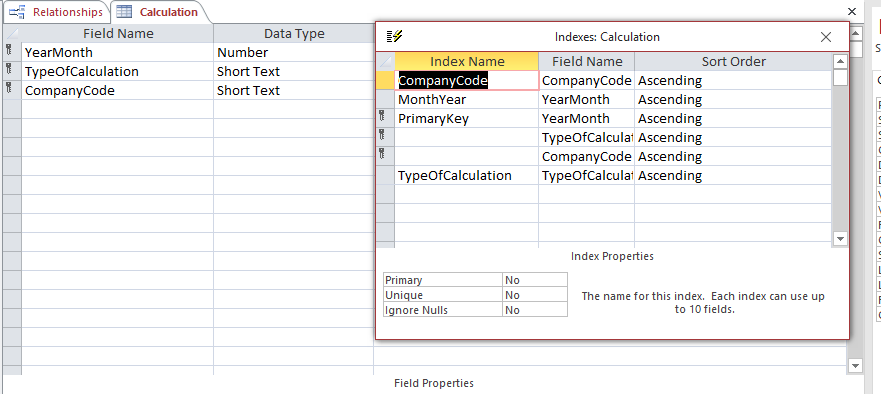This screenshot has width=881, height=394.
Task: Click the Ignore Nulls property label
Action: pos(443,310)
